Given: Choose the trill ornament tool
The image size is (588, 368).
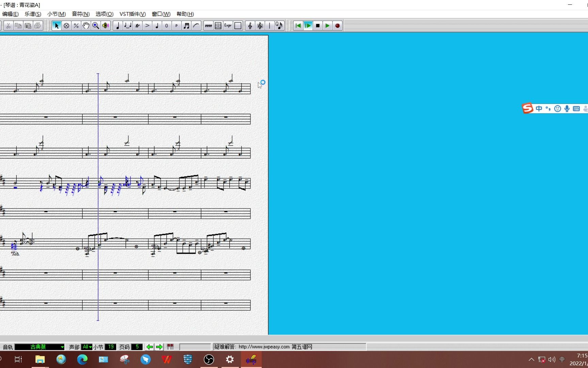Looking at the screenshot, I should (x=137, y=26).
